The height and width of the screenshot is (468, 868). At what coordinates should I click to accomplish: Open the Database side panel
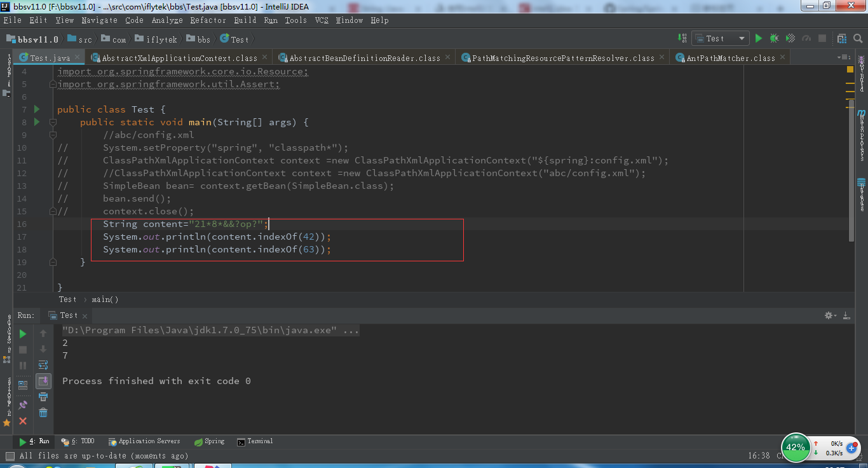(862, 195)
